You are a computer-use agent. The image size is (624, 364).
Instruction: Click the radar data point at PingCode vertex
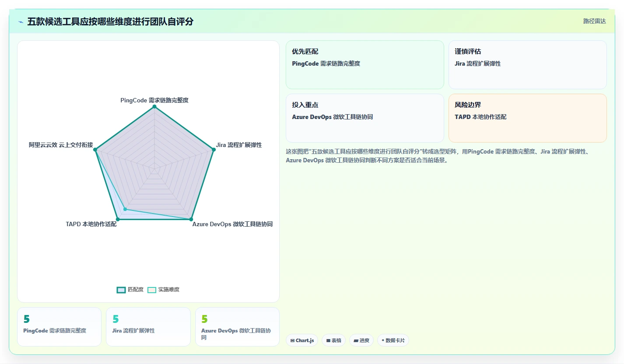pos(154,106)
